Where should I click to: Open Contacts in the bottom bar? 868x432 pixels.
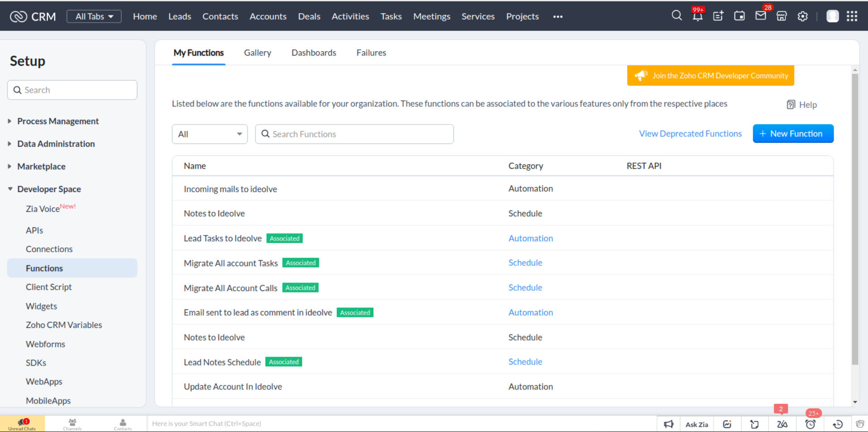pyautogui.click(x=123, y=424)
